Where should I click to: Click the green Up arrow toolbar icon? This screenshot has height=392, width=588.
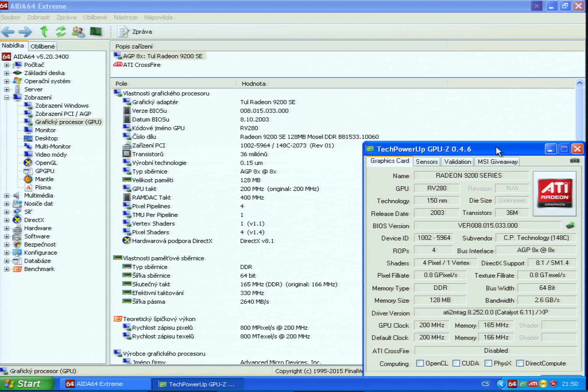click(44, 32)
